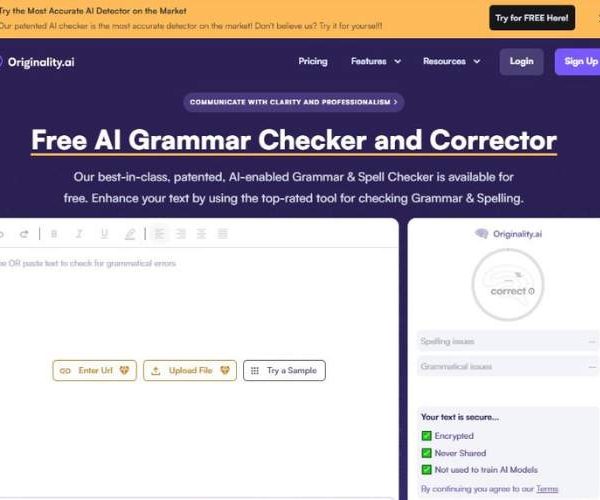
Task: Click the 'Your text is secure...' heading
Action: coord(460,417)
